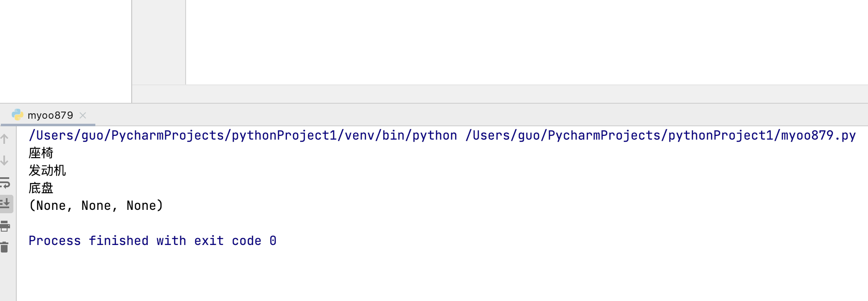Click the 座椅 output line
868x301 pixels.
tap(41, 153)
